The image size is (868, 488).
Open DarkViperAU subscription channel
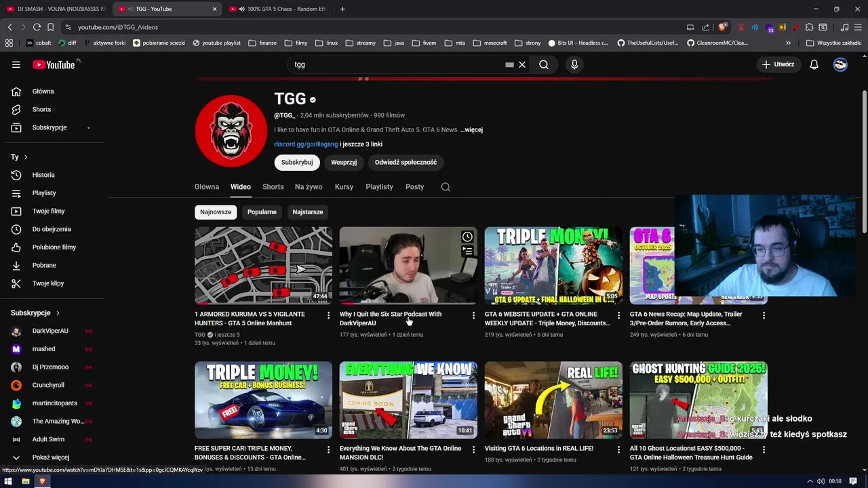52,331
